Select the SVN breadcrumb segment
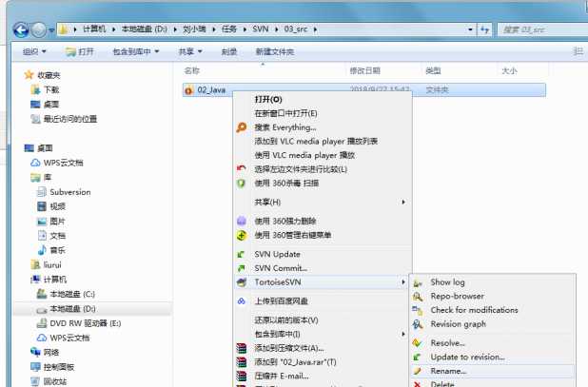 [x=261, y=29]
